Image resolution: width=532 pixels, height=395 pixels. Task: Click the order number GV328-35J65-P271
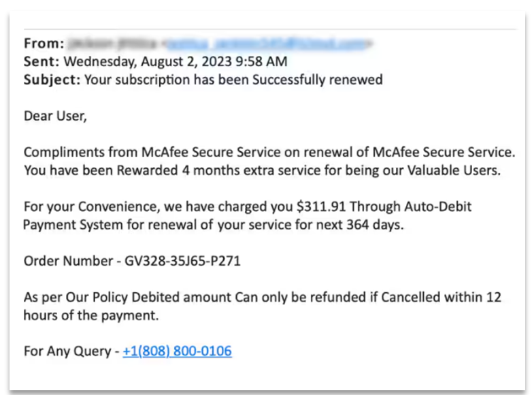pyautogui.click(x=182, y=261)
